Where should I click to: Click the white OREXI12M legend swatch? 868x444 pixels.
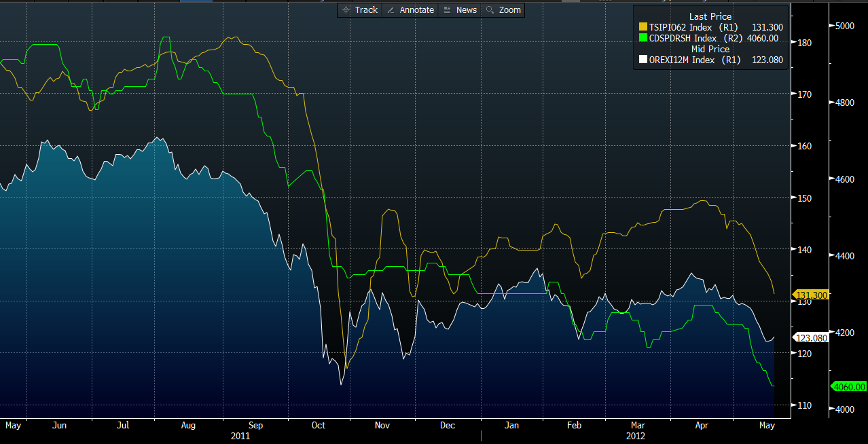click(x=643, y=60)
